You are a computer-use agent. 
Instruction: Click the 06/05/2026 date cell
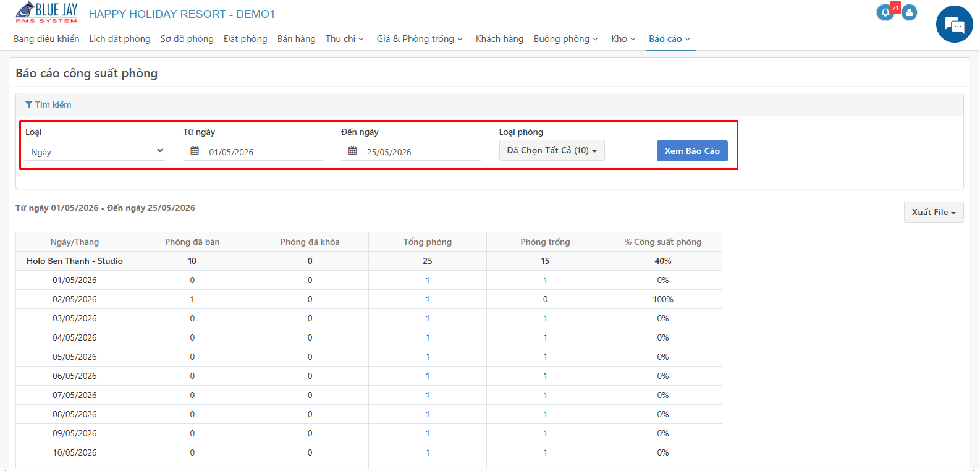(75, 376)
